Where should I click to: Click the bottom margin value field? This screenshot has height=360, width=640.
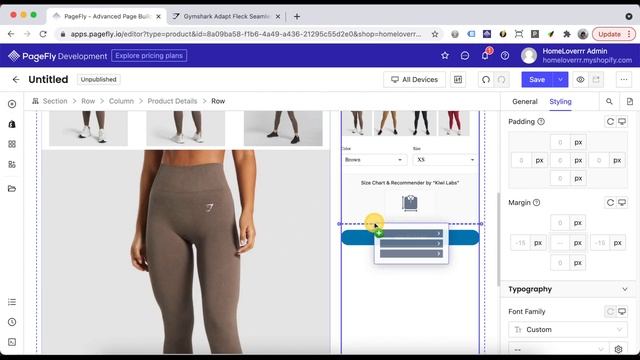pos(560,263)
